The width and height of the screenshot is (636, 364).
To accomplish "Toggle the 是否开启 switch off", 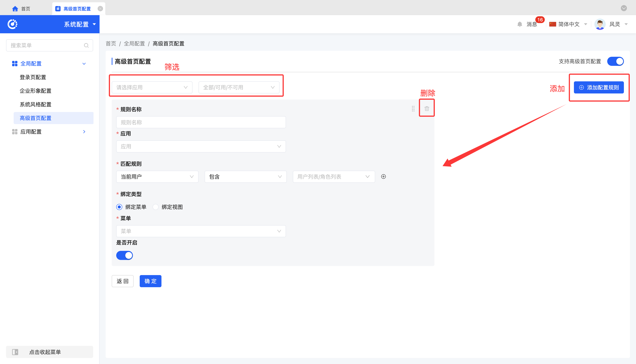I will (x=125, y=255).
